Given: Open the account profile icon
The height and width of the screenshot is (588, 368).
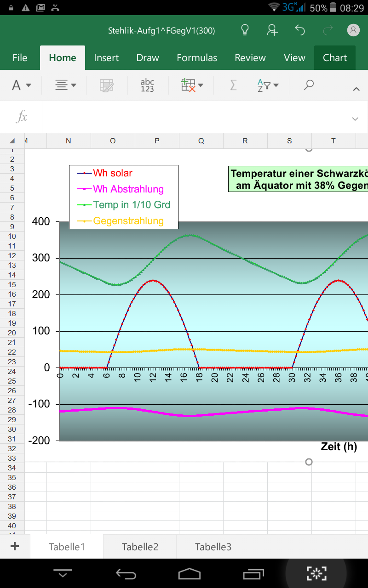Looking at the screenshot, I should [x=353, y=30].
